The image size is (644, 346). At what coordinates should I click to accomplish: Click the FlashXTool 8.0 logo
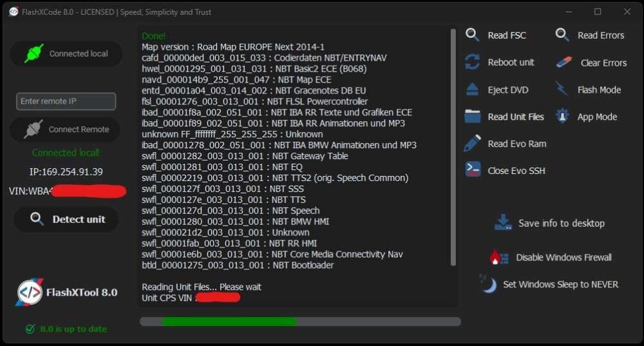point(30,292)
